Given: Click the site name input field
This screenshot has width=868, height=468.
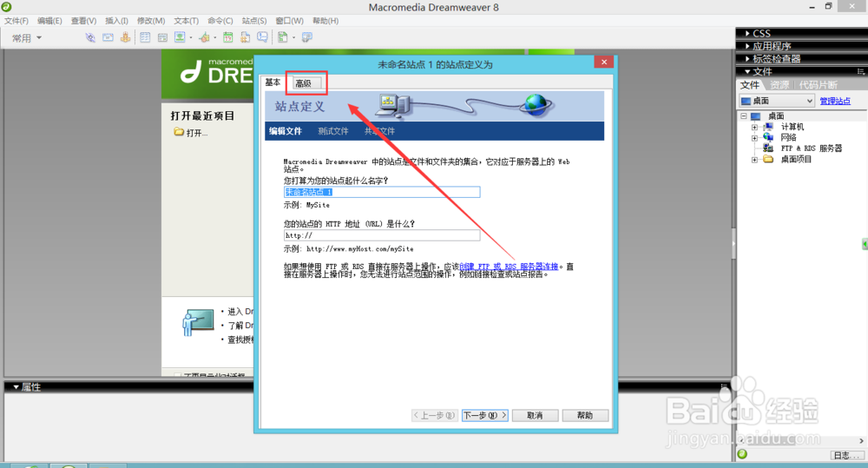Looking at the screenshot, I should pos(382,192).
